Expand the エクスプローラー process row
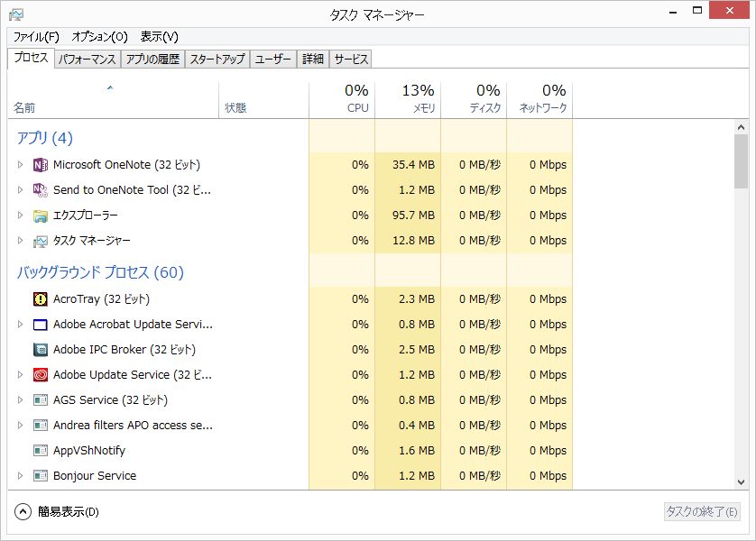This screenshot has height=541, width=756. click(20, 215)
